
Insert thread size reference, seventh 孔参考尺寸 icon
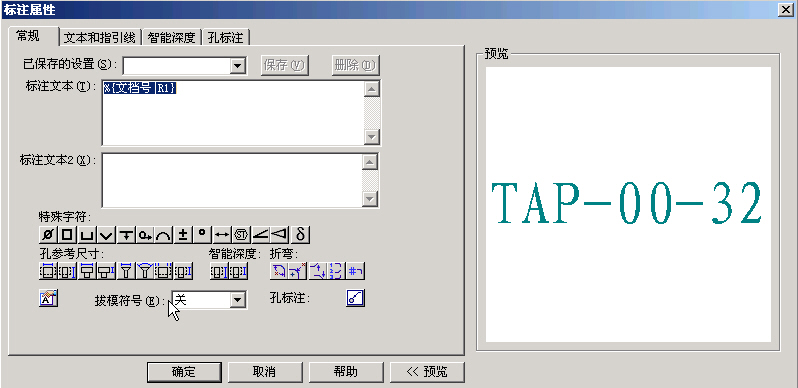tap(164, 271)
